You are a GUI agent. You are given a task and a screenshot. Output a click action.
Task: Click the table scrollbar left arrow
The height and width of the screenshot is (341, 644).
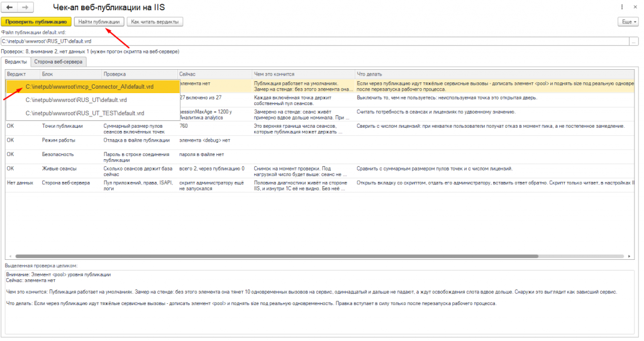10,256
